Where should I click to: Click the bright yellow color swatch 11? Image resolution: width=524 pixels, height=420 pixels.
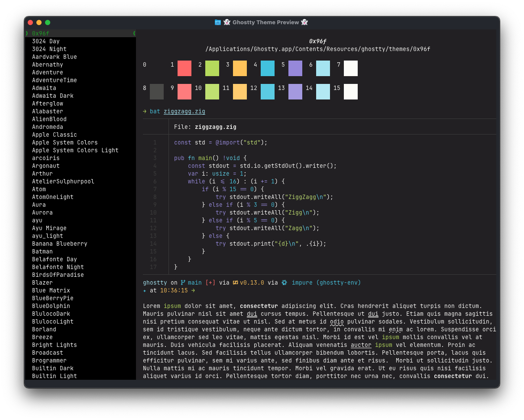pos(240,92)
